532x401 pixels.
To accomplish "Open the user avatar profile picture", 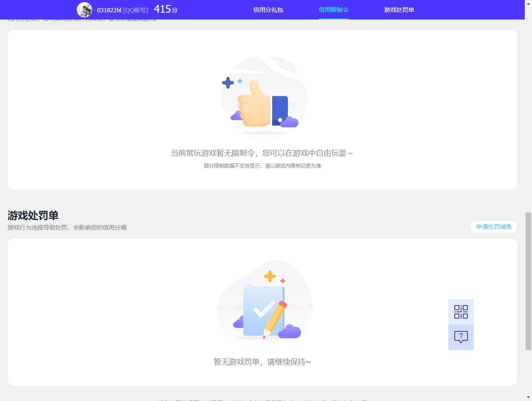I will pyautogui.click(x=84, y=10).
